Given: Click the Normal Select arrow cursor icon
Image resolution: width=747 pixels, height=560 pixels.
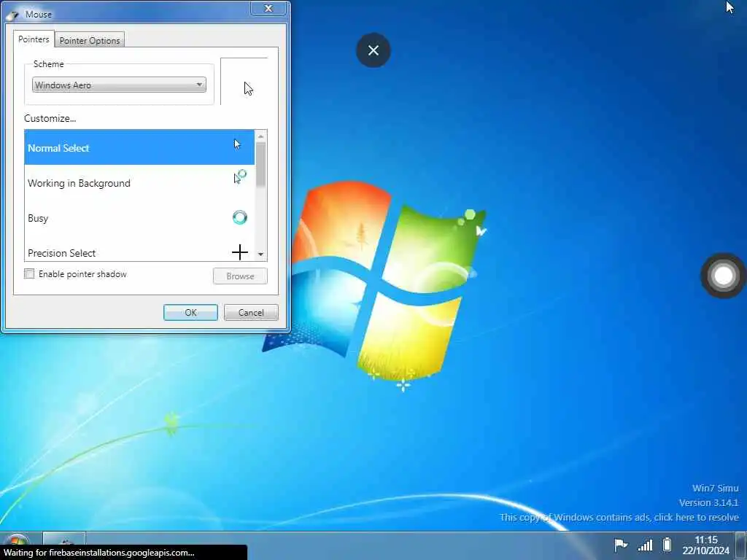Looking at the screenshot, I should [237, 144].
